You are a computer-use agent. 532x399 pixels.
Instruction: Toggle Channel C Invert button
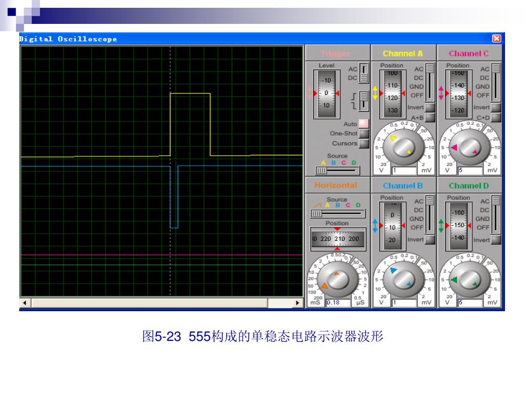(496, 107)
